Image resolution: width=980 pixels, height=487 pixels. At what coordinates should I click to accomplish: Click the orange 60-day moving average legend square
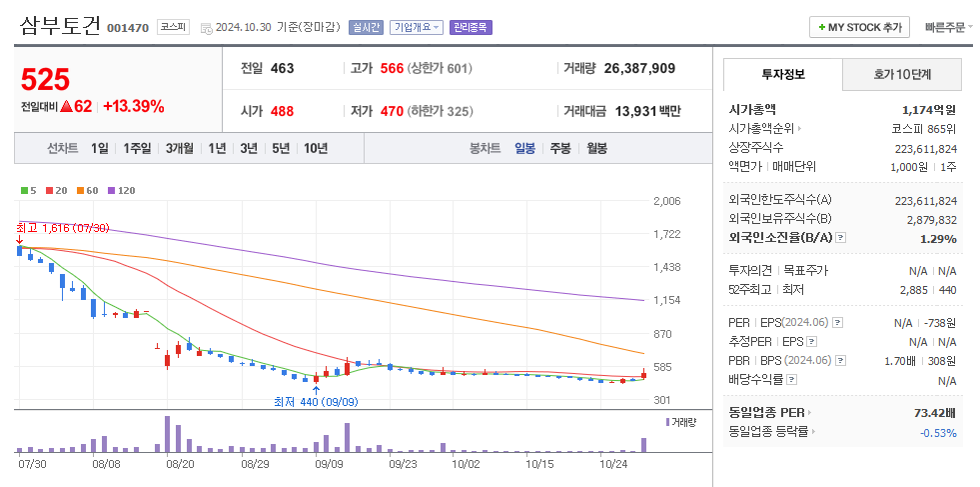(80, 191)
